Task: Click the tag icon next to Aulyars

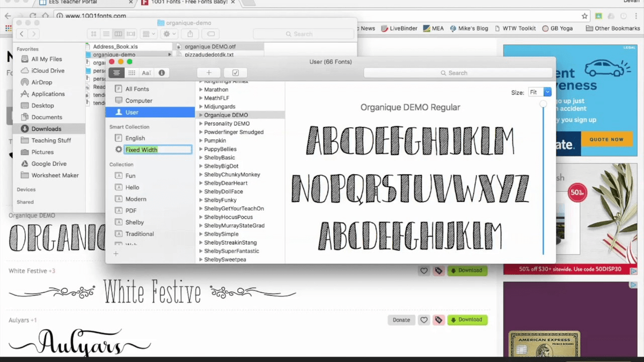Action: click(439, 320)
